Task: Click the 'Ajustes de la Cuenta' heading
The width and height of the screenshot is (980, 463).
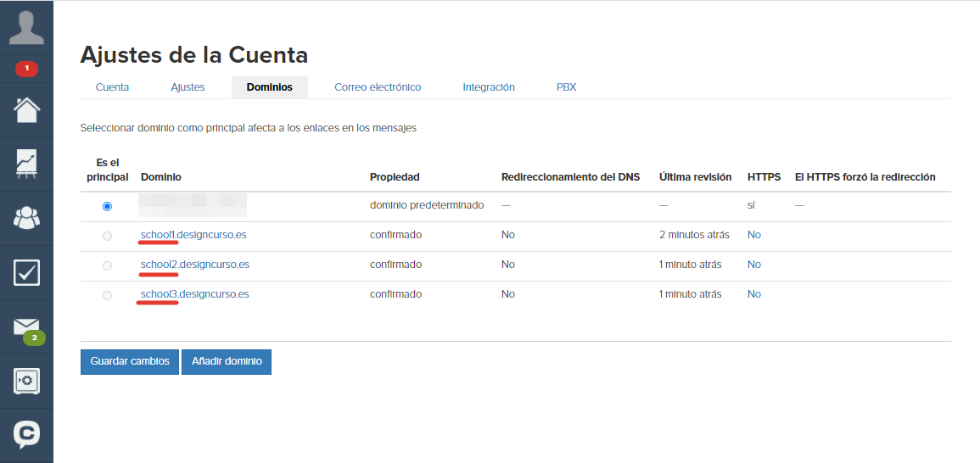Action: pos(194,55)
